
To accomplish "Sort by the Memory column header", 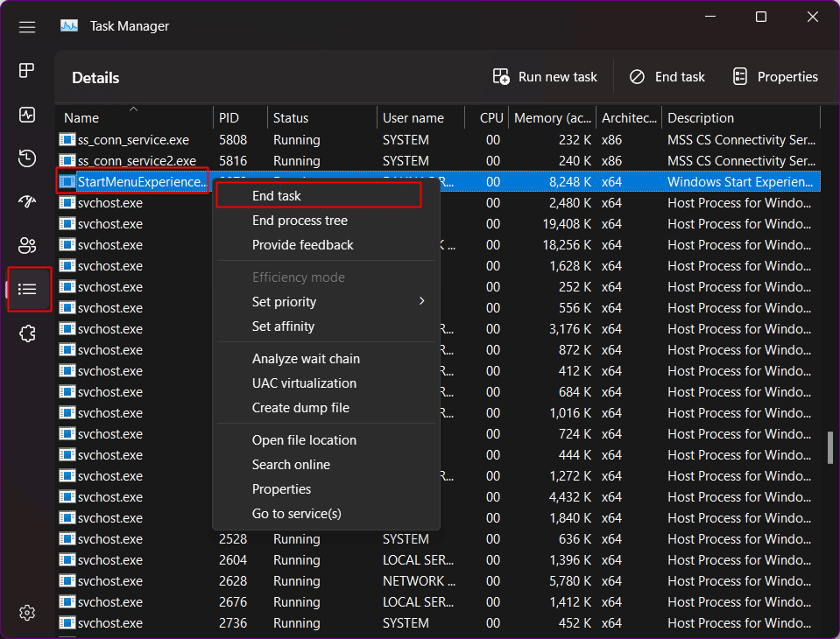I will point(553,118).
